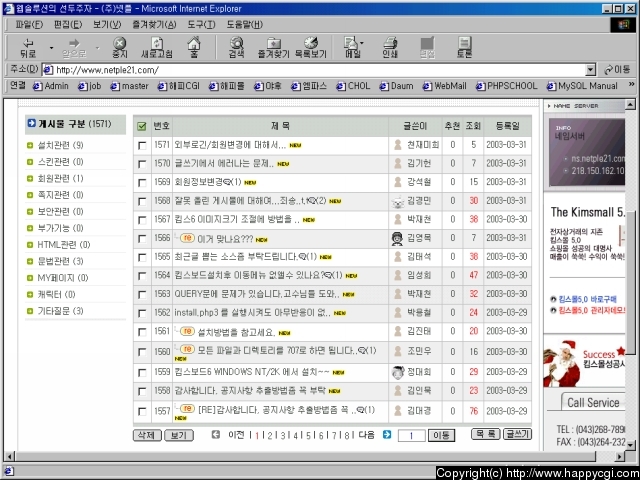Screen dimensions: 640x480
Task: Click the Refresh (새로고침) toolbar icon
Action: pos(157,47)
